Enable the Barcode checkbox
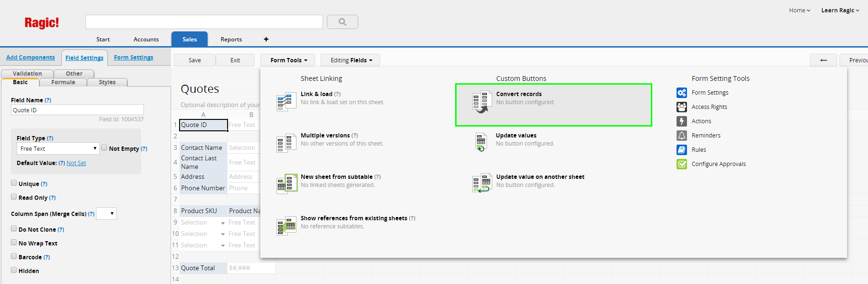The height and width of the screenshot is (284, 868). click(x=14, y=256)
